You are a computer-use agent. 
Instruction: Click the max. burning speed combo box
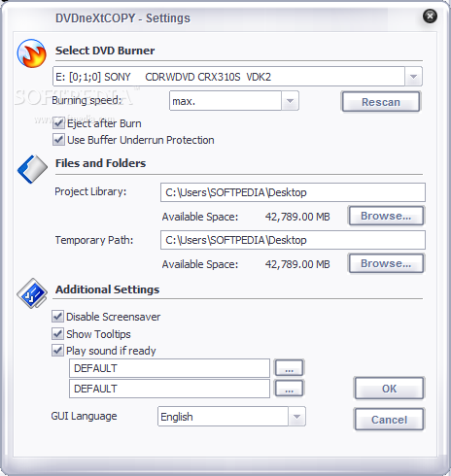[234, 101]
